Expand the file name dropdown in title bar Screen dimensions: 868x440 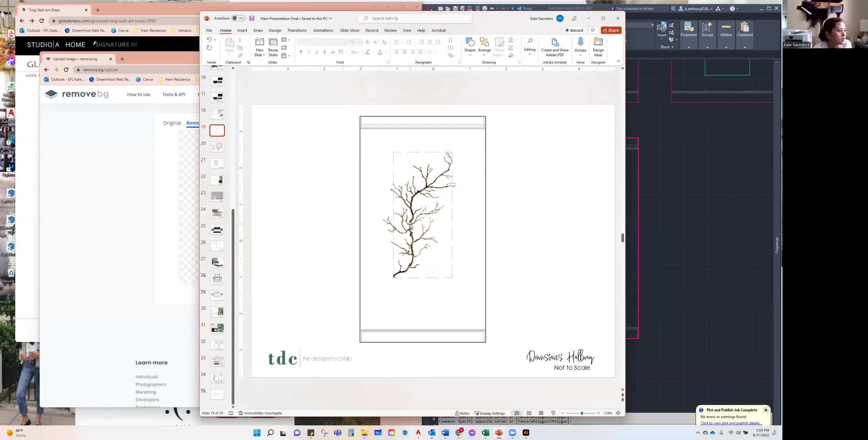330,18
